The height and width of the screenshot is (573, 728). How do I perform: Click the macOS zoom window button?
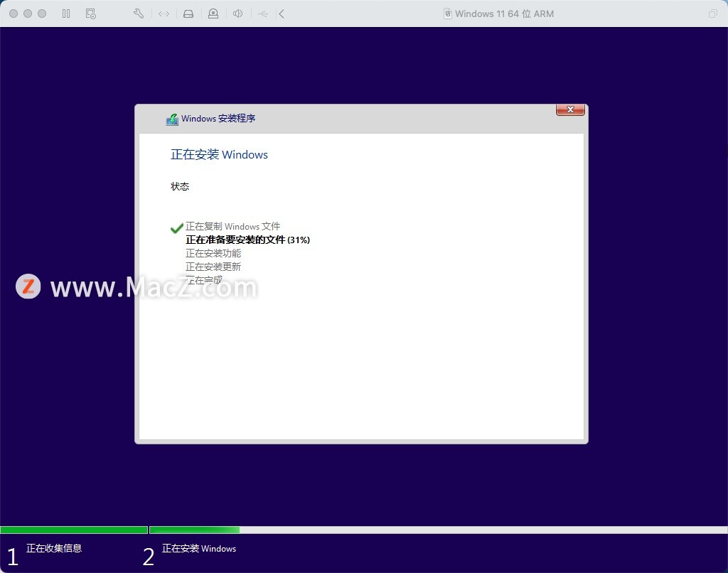click(x=42, y=14)
